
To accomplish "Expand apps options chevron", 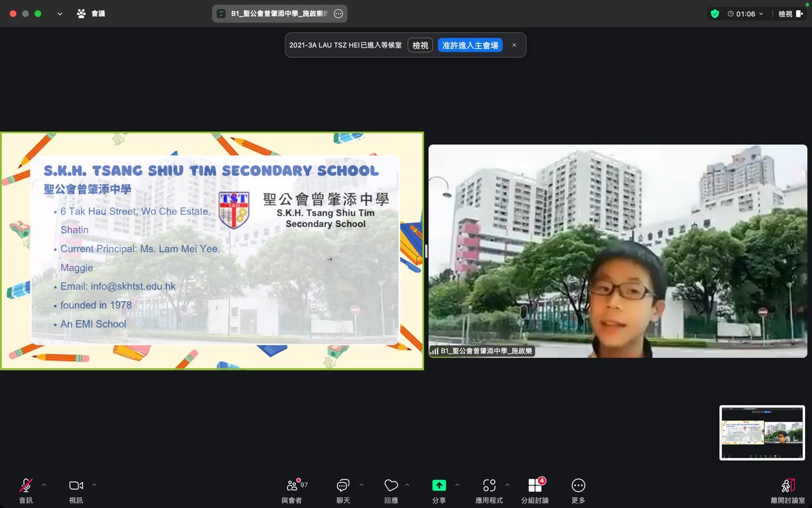I will pos(507,485).
